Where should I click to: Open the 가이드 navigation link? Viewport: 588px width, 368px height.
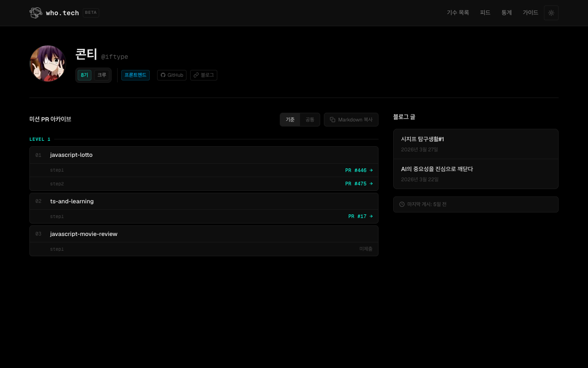(x=530, y=13)
